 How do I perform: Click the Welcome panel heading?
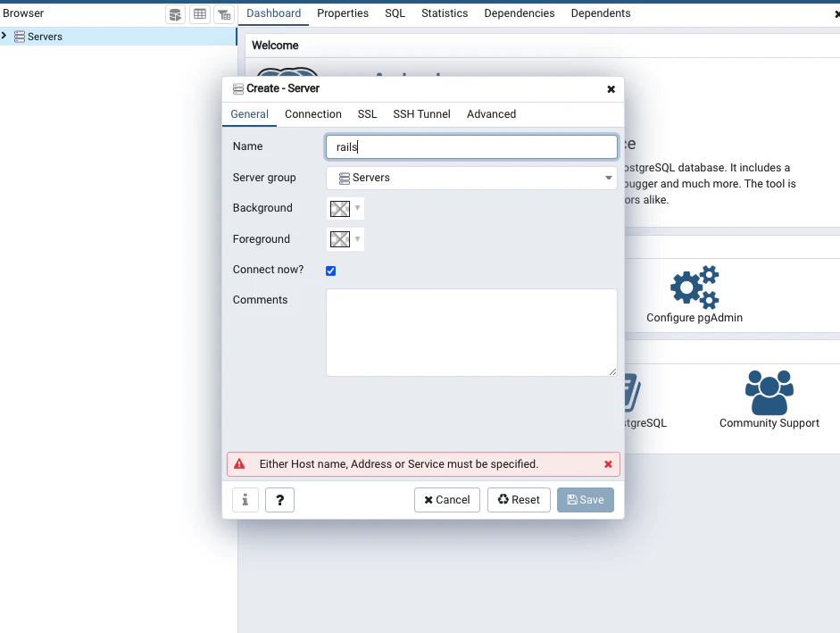click(x=275, y=46)
